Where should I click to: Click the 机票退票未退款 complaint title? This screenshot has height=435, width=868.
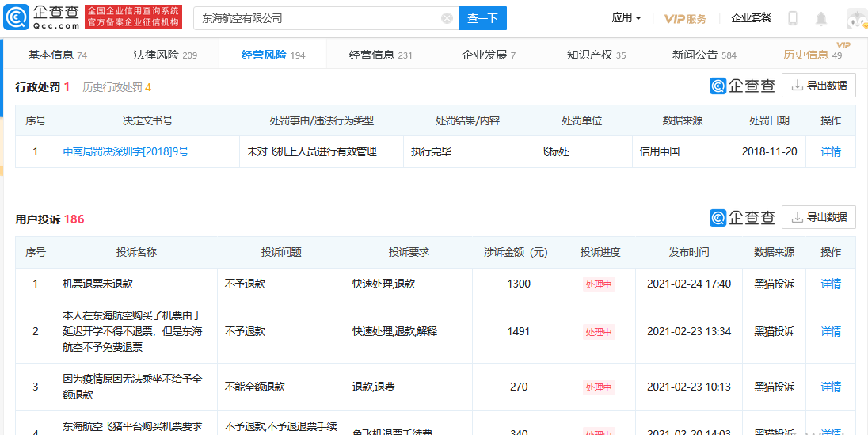click(x=98, y=284)
